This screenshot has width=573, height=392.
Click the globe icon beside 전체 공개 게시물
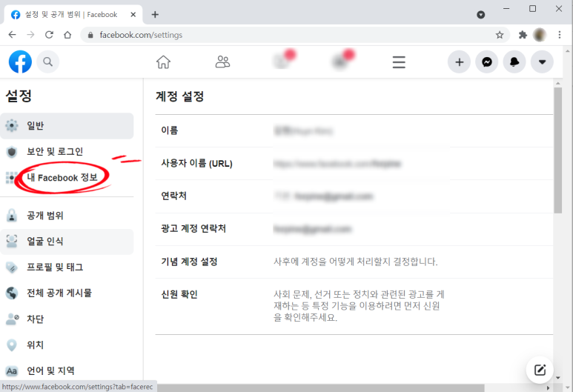click(x=12, y=293)
